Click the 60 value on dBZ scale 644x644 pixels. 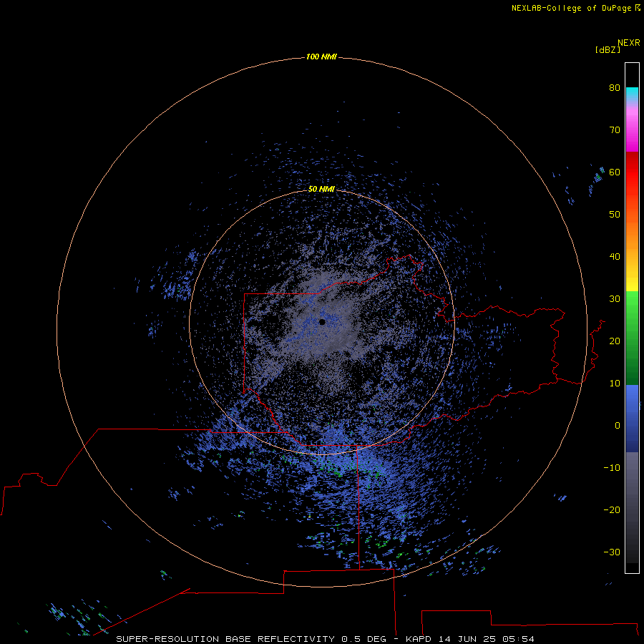615,172
